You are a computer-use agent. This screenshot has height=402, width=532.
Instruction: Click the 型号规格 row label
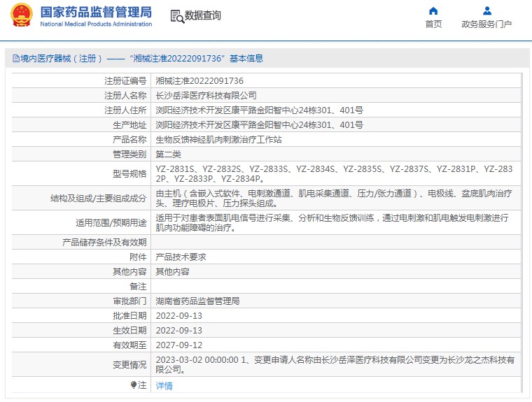pyautogui.click(x=129, y=174)
